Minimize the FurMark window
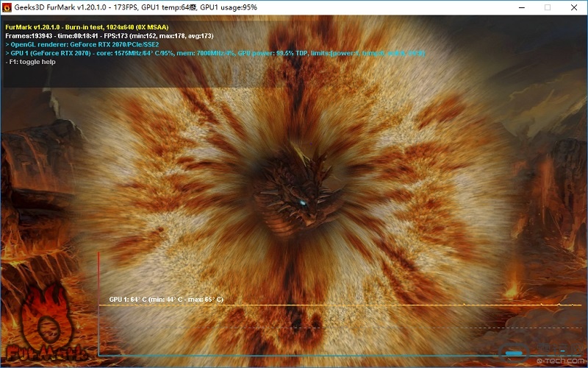The width and height of the screenshot is (588, 368). pyautogui.click(x=521, y=7)
